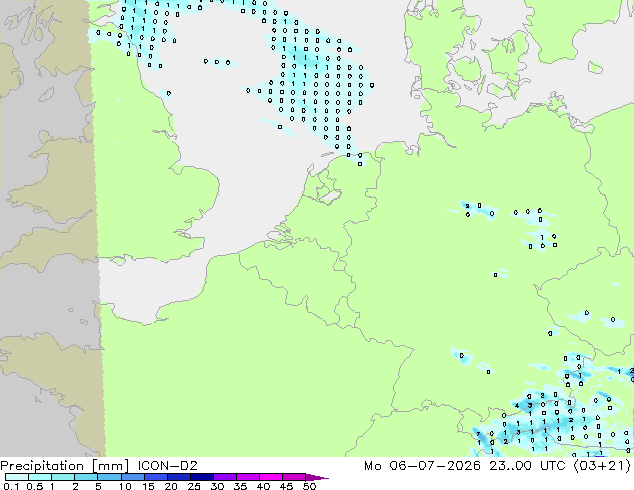Image resolution: width=634 pixels, height=490 pixels.
Task: Click the "ICON-D2" model name label
Action: click(167, 465)
